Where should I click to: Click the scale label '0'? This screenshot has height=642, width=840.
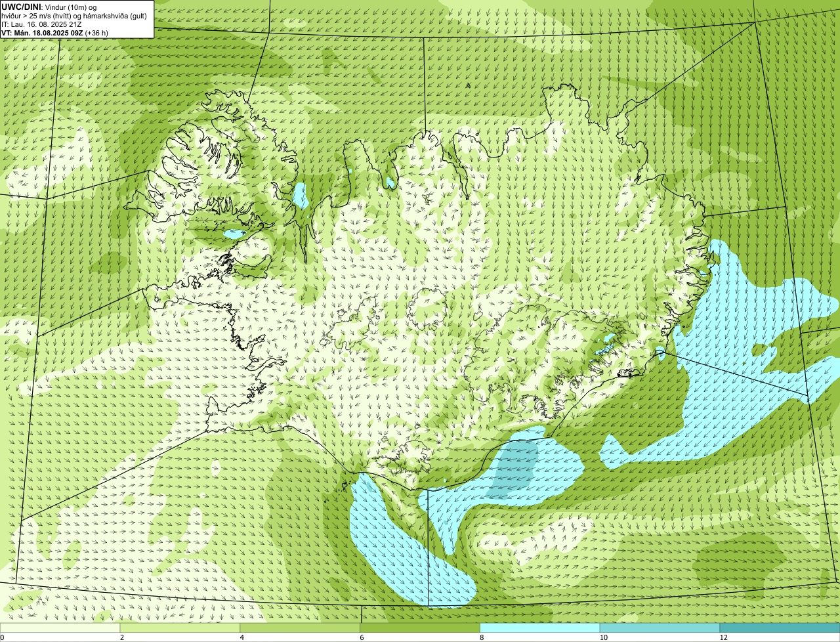coord(2,637)
